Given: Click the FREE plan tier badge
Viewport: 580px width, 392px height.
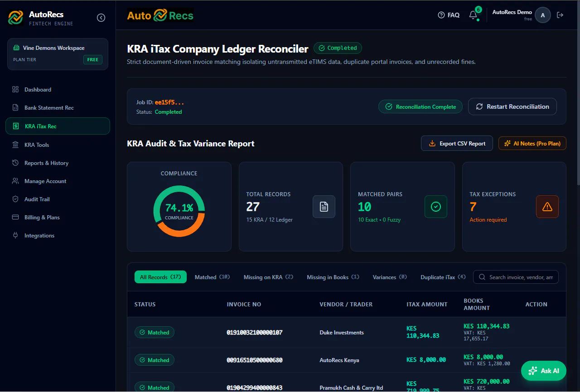Looking at the screenshot, I should 93,60.
